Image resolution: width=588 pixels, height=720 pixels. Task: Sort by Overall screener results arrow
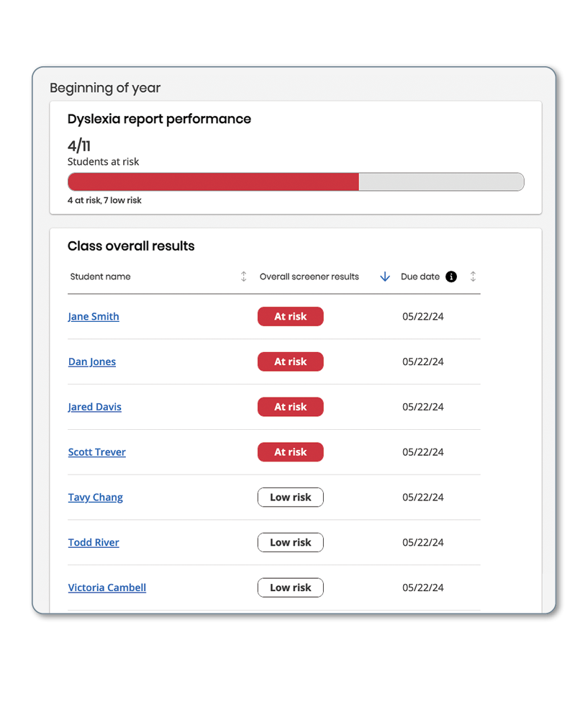(x=384, y=276)
